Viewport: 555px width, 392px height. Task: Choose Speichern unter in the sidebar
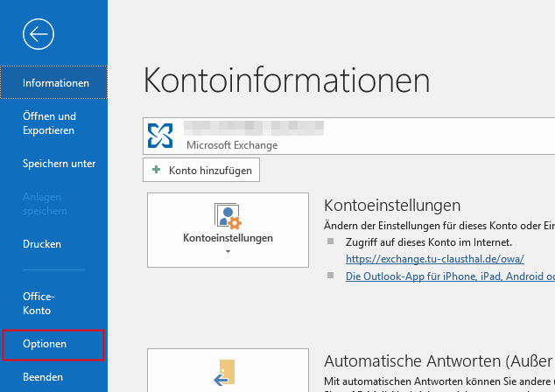pyautogui.click(x=60, y=164)
